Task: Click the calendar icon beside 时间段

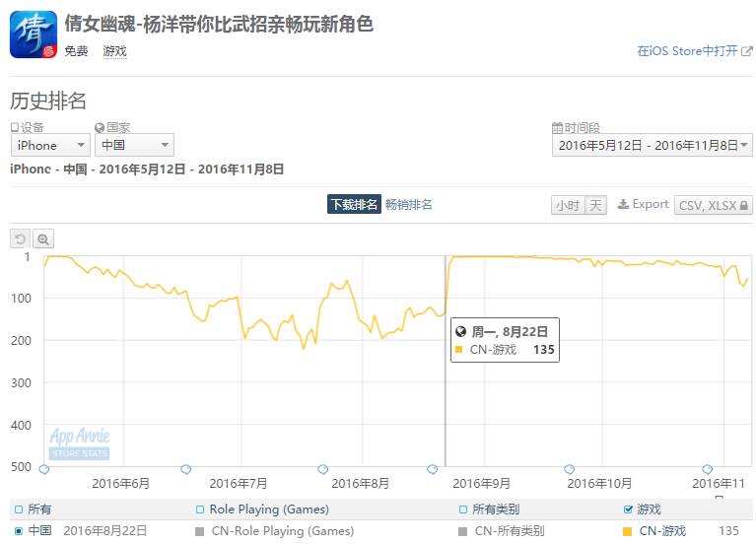Action: point(557,128)
